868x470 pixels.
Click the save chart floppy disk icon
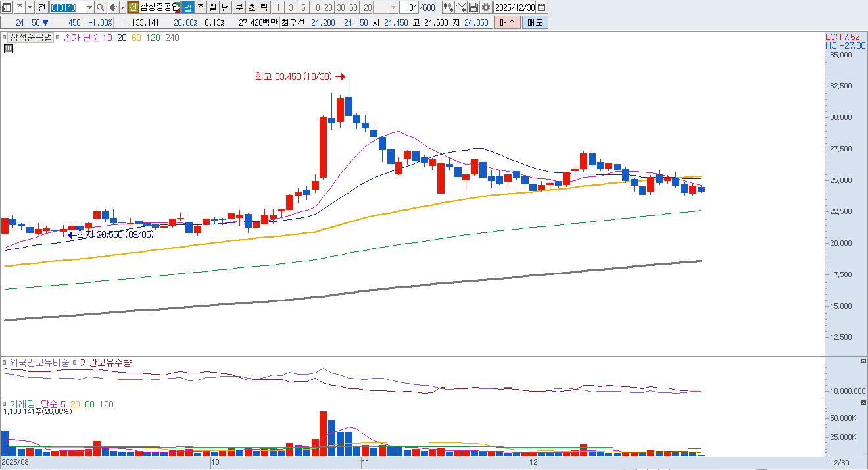pos(473,7)
